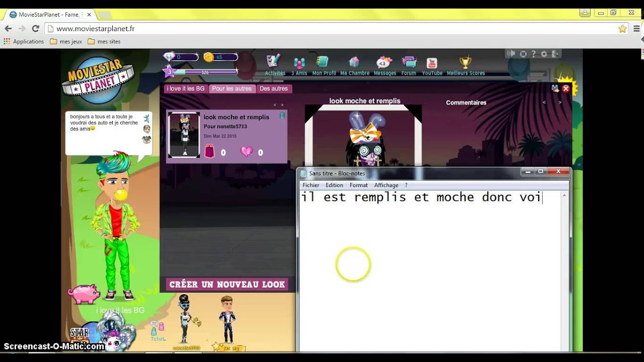Open Notepad Affichage menu
Image resolution: width=644 pixels, height=362 pixels.
[386, 185]
